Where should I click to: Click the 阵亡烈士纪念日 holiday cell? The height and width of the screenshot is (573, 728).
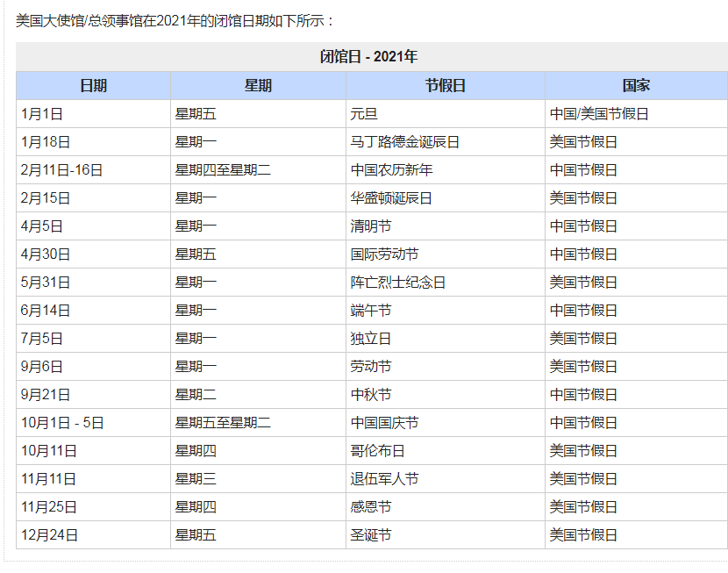(x=398, y=283)
